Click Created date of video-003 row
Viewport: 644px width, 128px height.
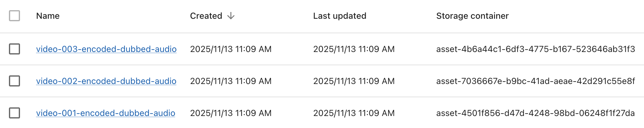click(231, 49)
